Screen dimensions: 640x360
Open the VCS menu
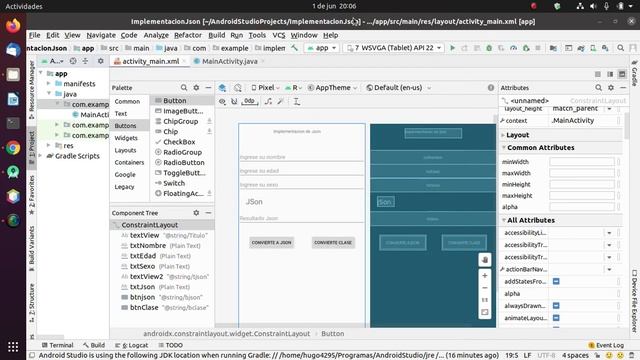(x=279, y=35)
